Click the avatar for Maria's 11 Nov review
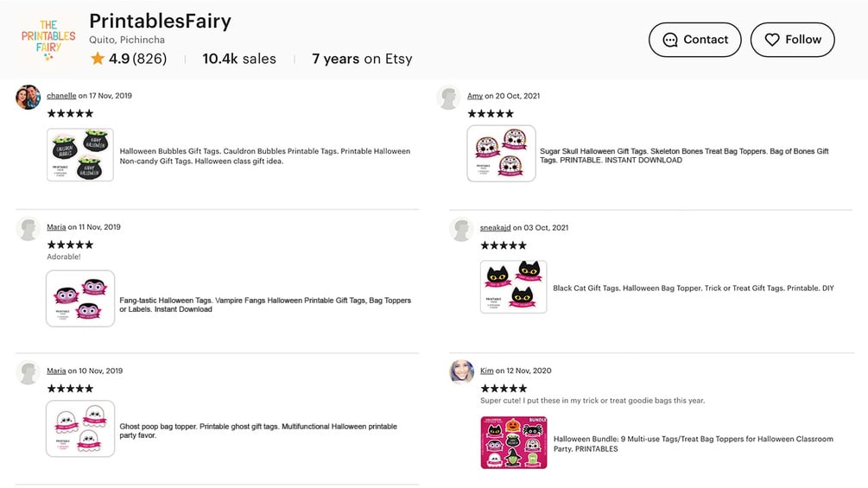868x488 pixels. [x=29, y=228]
